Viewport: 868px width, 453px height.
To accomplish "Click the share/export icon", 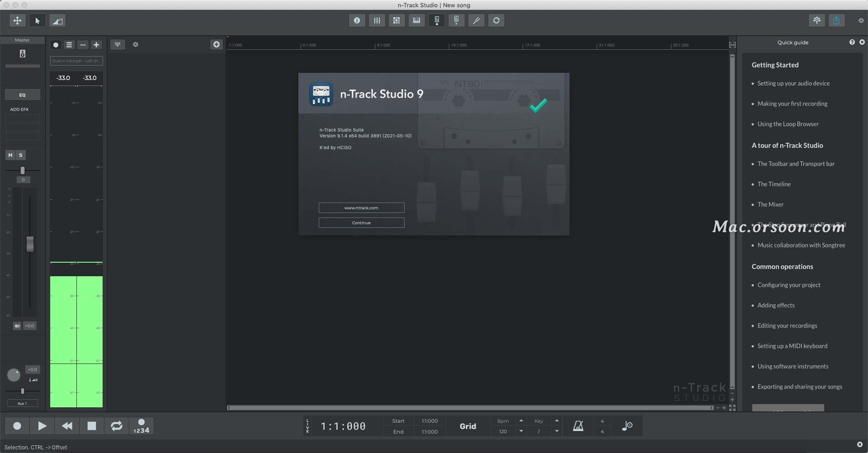I will (x=837, y=20).
